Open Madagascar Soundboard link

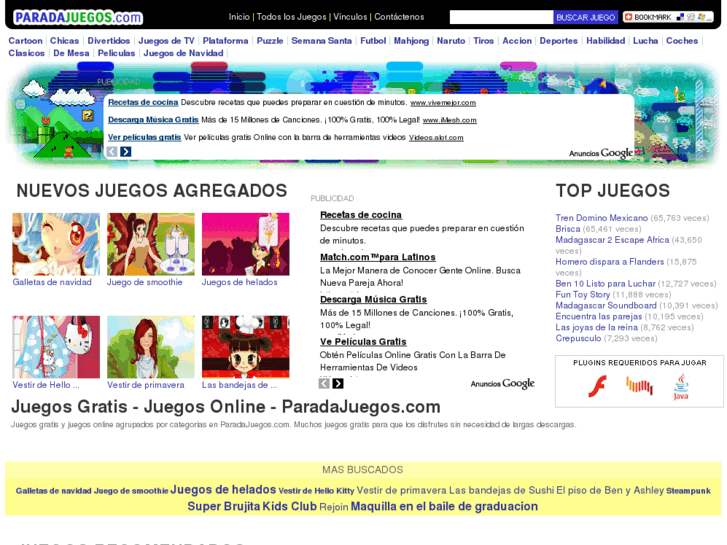[606, 305]
